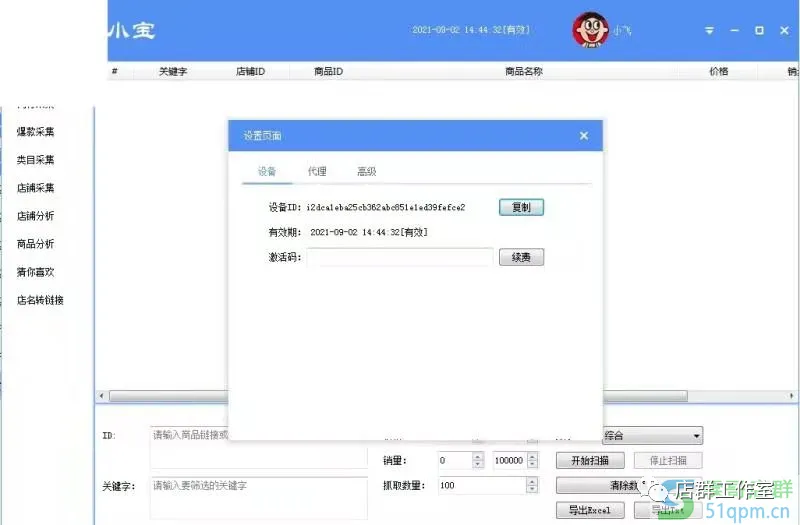Click the 店铺ID column header
This screenshot has height=525, width=800.
(x=250, y=71)
